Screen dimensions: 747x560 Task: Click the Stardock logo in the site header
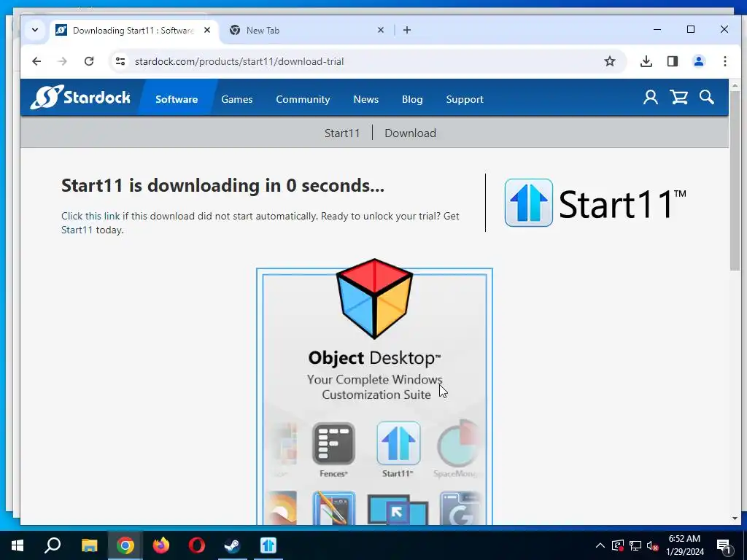pyautogui.click(x=80, y=98)
